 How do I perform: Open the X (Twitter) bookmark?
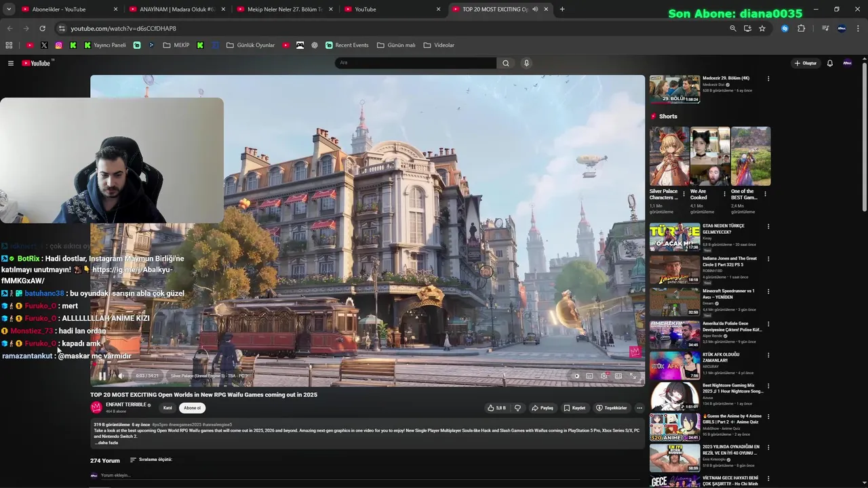pos(44,45)
